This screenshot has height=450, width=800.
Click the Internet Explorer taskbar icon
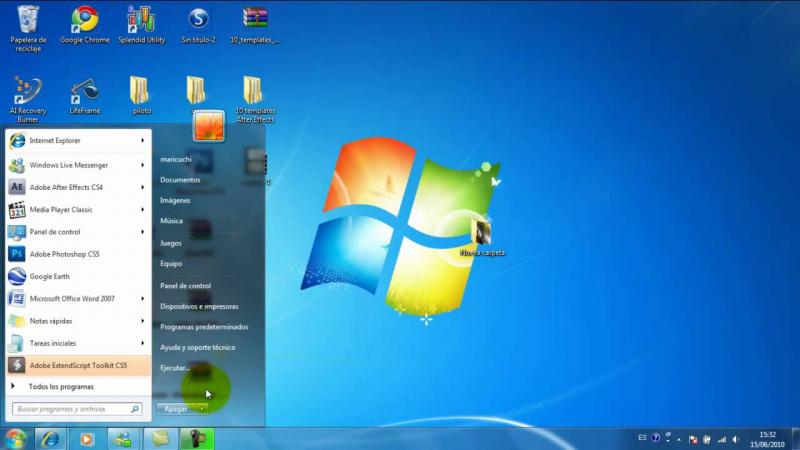pos(49,438)
